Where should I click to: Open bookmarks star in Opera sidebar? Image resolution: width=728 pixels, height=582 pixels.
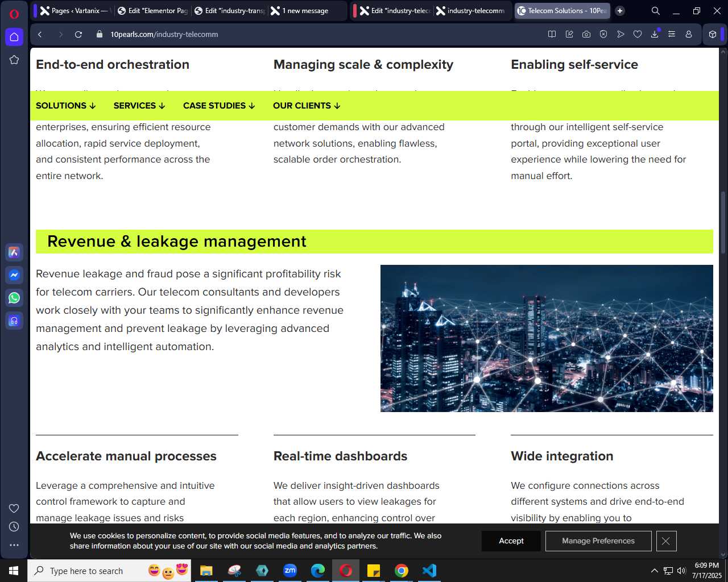point(14,60)
